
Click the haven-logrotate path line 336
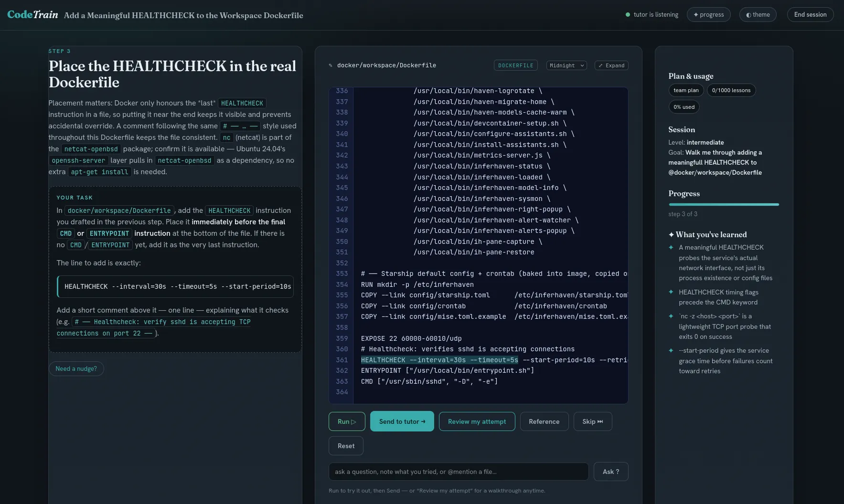click(x=478, y=91)
